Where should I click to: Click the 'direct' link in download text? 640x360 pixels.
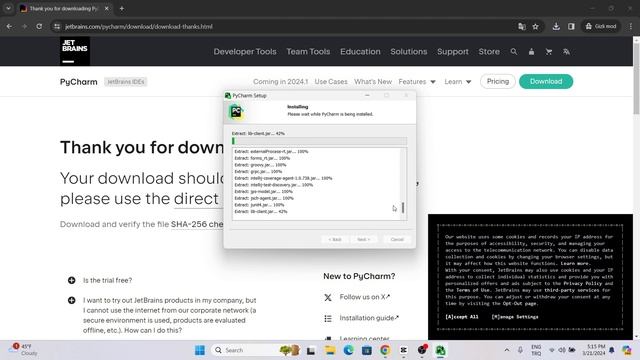click(x=196, y=199)
